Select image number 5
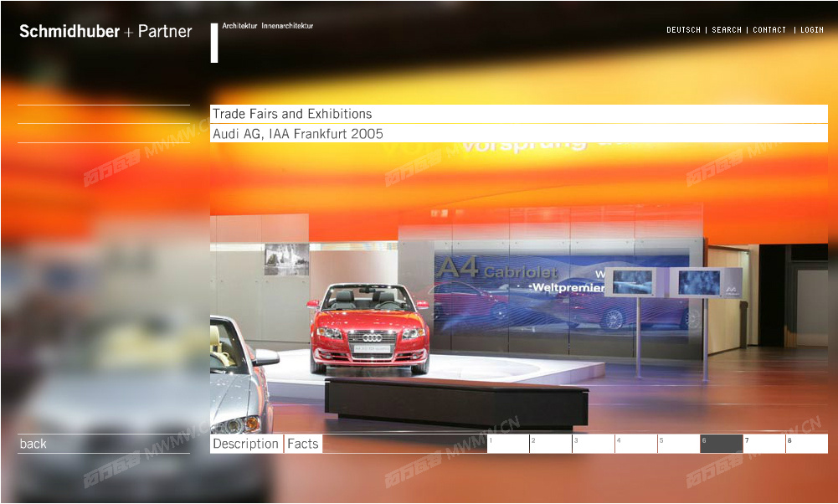Viewport: 838px width, 504px height. point(679,444)
